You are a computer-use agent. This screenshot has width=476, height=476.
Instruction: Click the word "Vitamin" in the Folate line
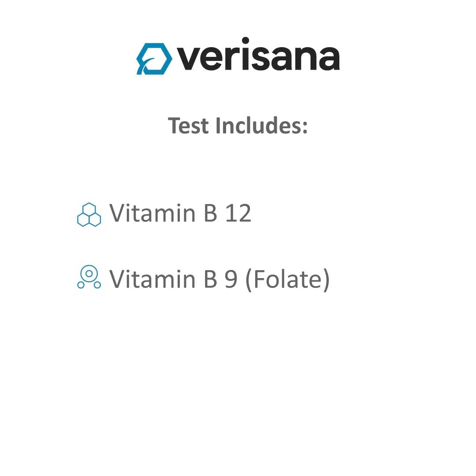click(152, 279)
